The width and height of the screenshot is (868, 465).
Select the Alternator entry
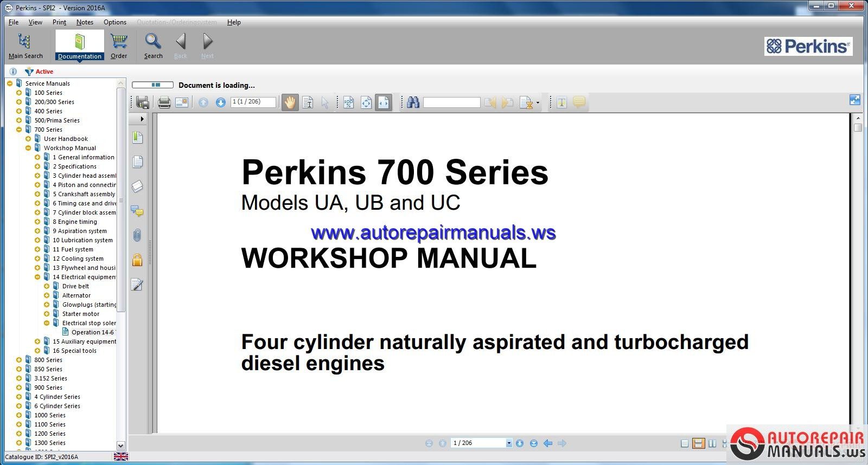tap(76, 295)
